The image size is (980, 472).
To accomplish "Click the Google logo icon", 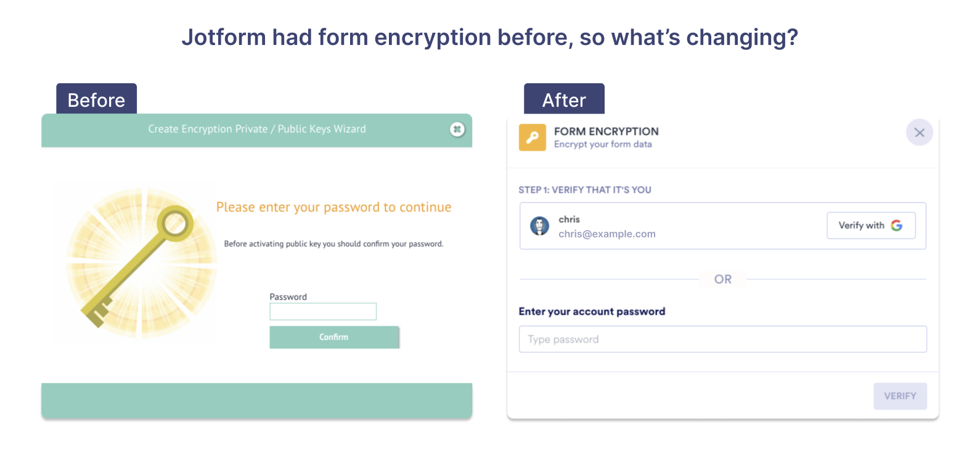I will coord(897,226).
